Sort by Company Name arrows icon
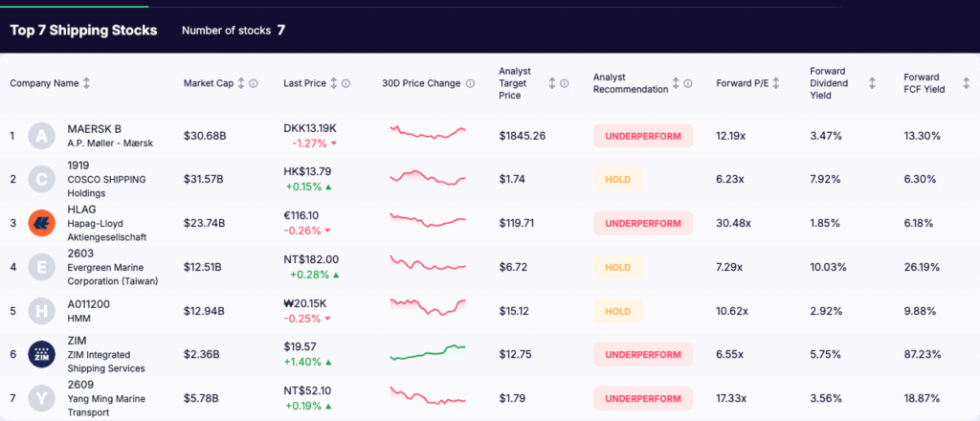The width and height of the screenshot is (980, 421). coord(86,83)
